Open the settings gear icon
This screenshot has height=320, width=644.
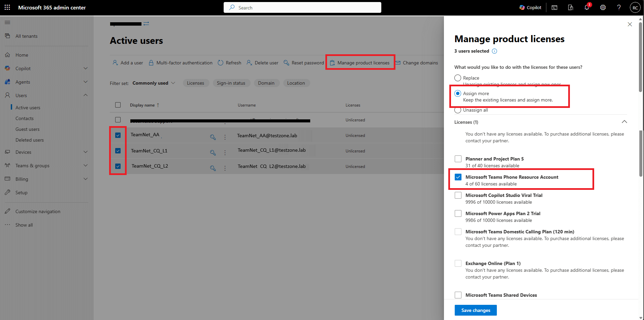(x=603, y=7)
